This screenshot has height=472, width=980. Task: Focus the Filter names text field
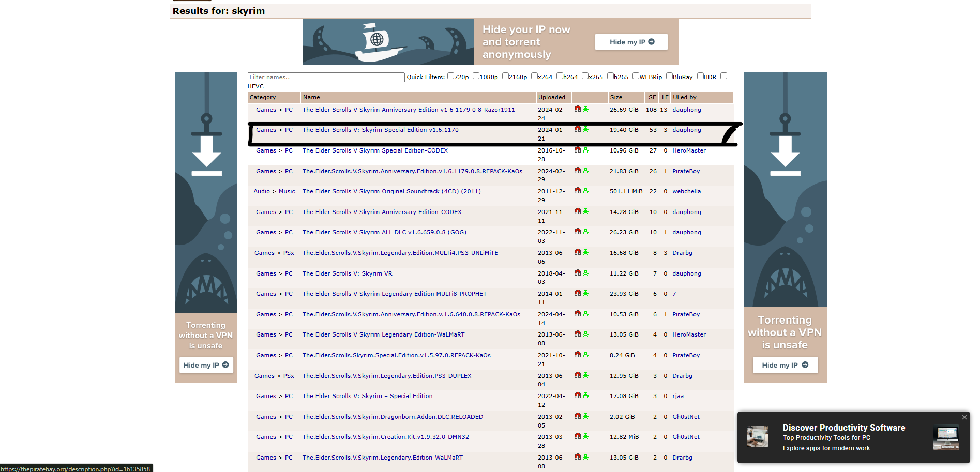326,77
